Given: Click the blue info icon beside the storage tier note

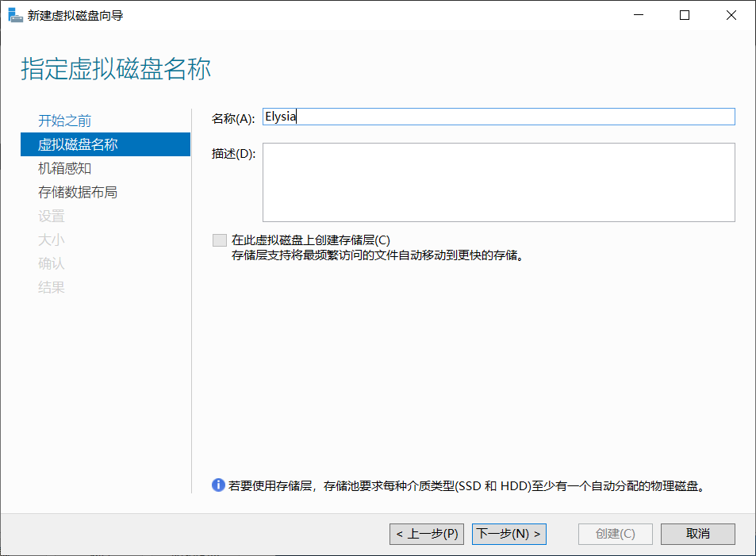Looking at the screenshot, I should [x=218, y=485].
